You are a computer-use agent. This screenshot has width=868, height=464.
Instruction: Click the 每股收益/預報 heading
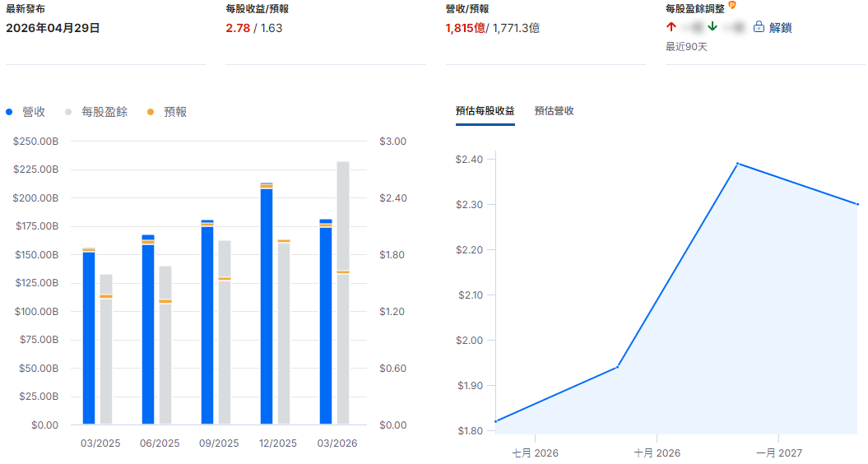point(257,9)
